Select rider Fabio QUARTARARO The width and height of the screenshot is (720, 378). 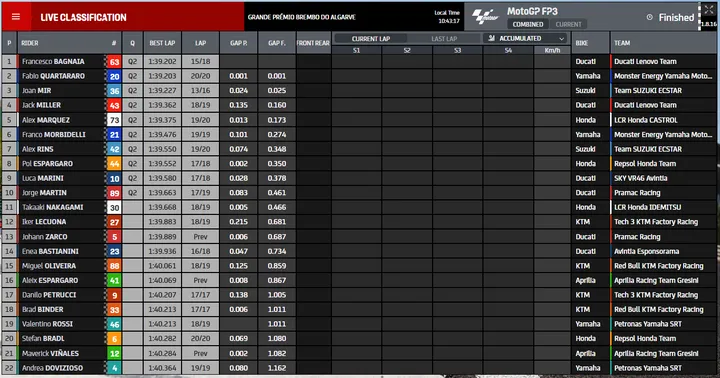coord(53,76)
